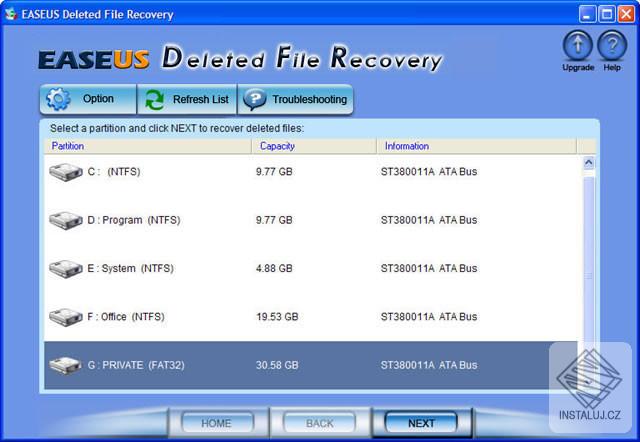Click the HOME button

217,423
